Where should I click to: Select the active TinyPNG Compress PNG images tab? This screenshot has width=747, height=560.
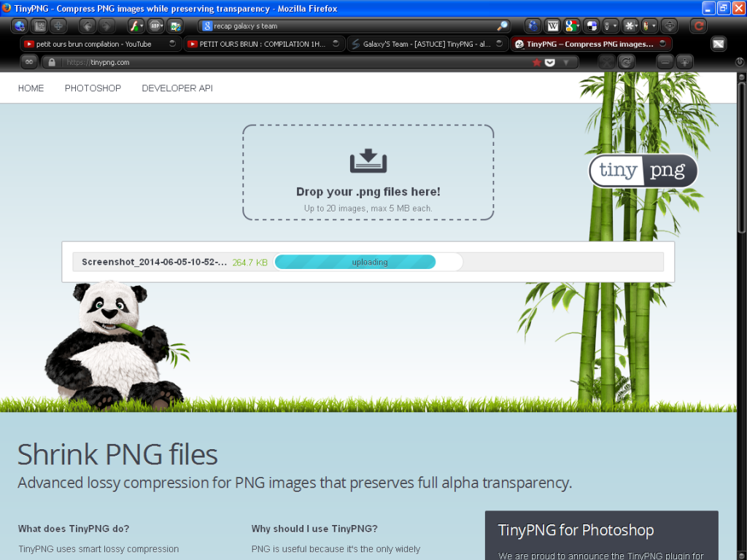coord(589,44)
